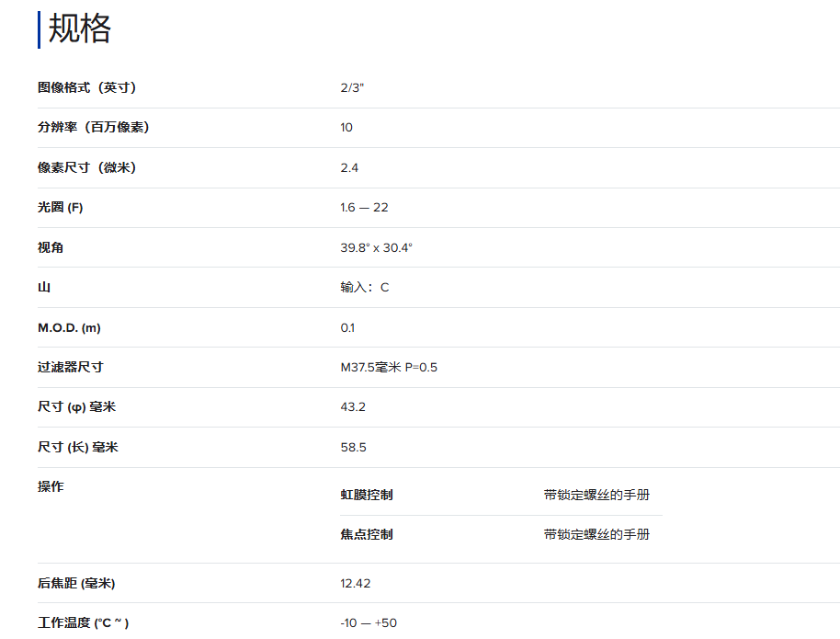
Task: Click the 视角 row label
Action: pos(51,247)
